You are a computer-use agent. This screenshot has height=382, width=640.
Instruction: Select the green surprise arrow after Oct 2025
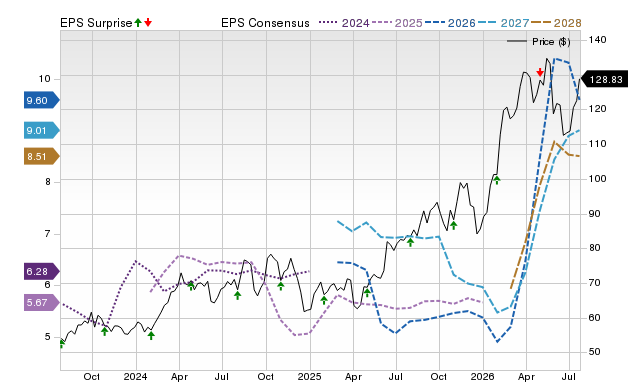pos(453,225)
